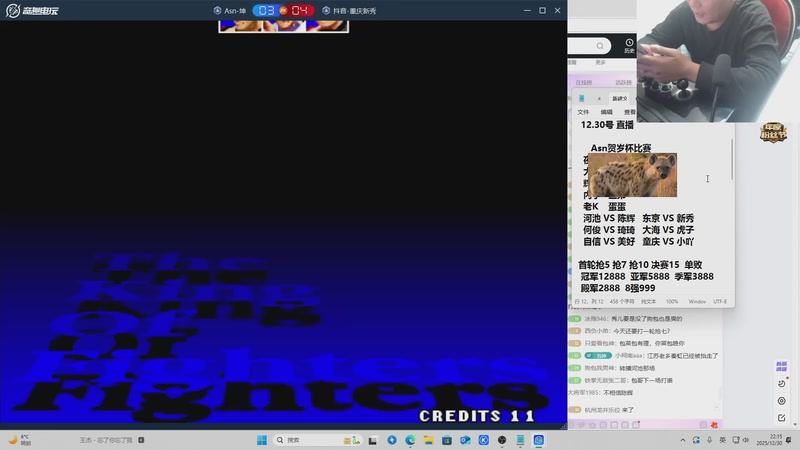Click the 冠军12888 prize text
The image size is (800, 450).
tap(603, 276)
